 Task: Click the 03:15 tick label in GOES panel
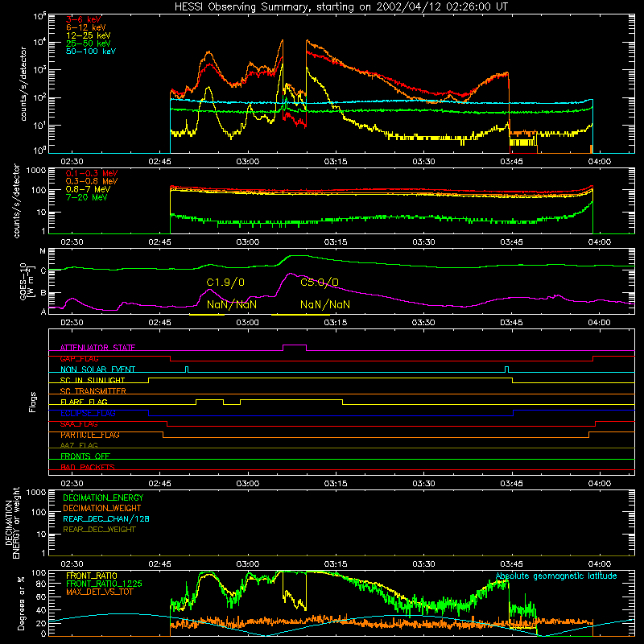point(336,323)
